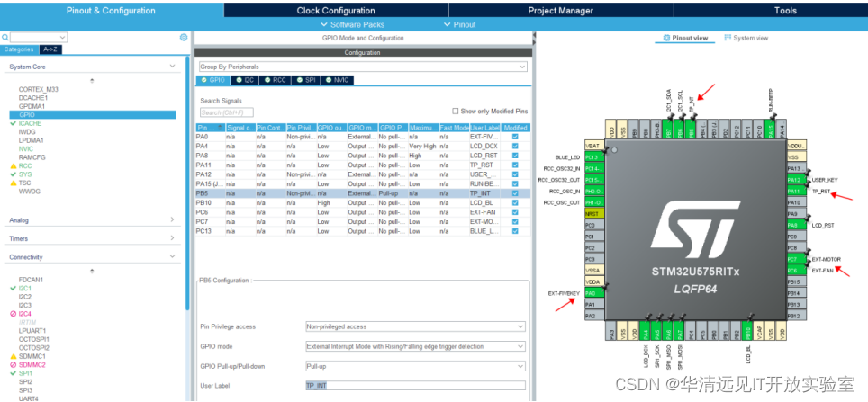Open the GPIO Pull-up/Pull-down dropdown
This screenshot has width=868, height=402.
click(415, 366)
